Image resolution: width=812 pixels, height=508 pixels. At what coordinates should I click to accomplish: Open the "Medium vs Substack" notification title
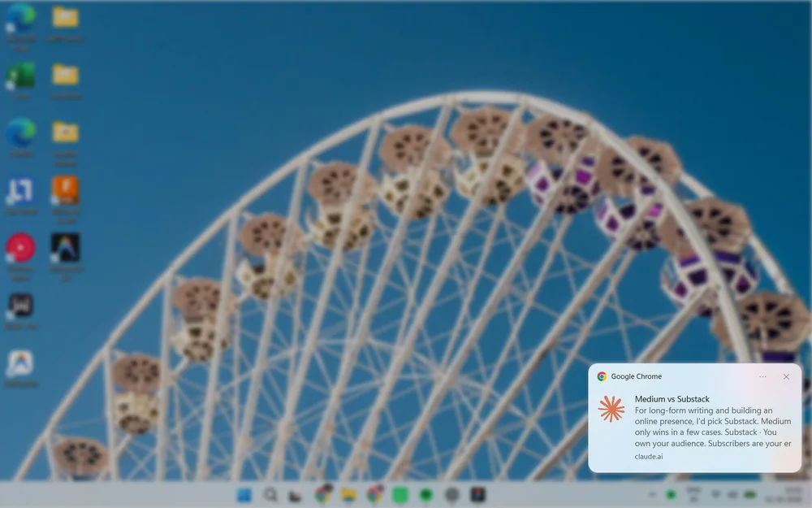pos(672,399)
